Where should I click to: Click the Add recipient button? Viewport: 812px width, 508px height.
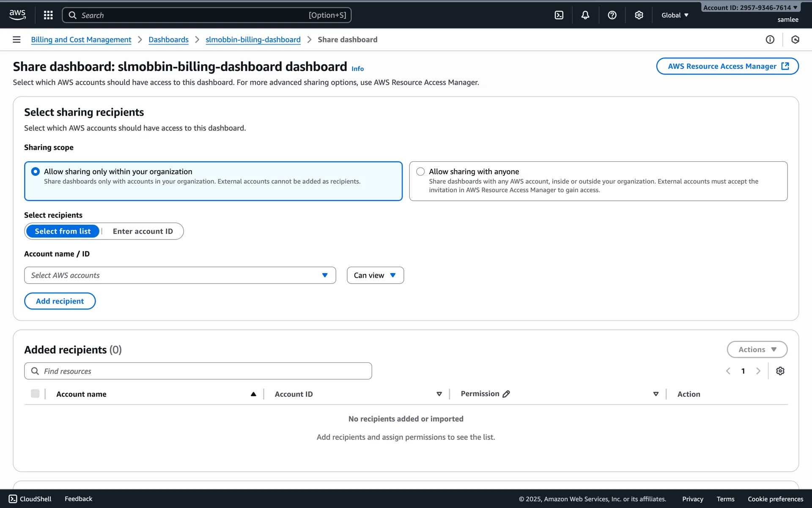(x=60, y=301)
